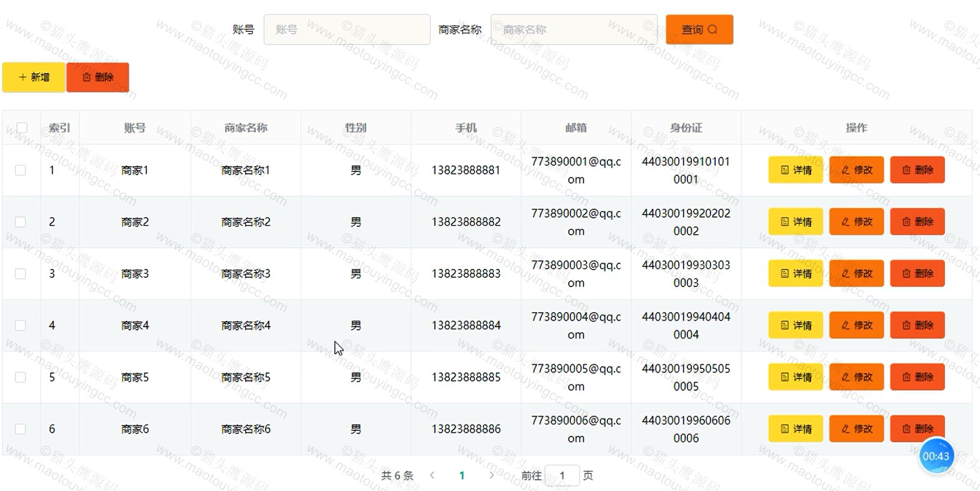Image resolution: width=980 pixels, height=491 pixels.
Task: Click the 索引 column header
Action: (59, 128)
